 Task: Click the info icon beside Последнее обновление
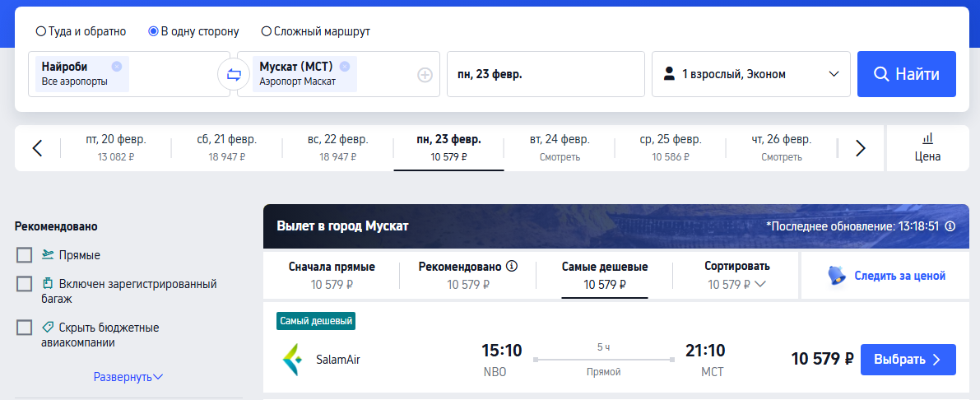(950, 226)
